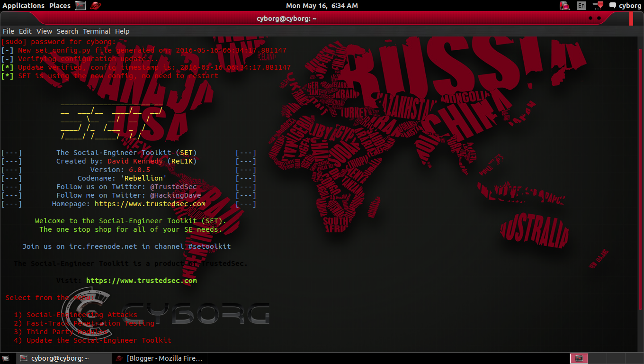Open the Terminal menu
Viewport: 644px width, 364px height.
coord(97,31)
